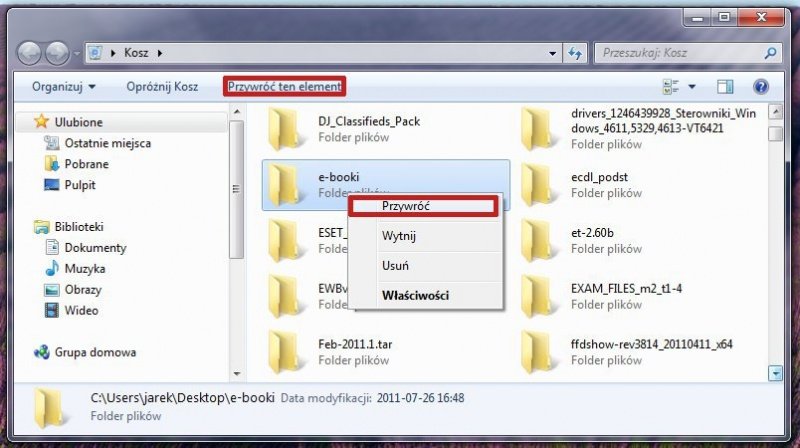Expand the address bar history dropdown

554,52
